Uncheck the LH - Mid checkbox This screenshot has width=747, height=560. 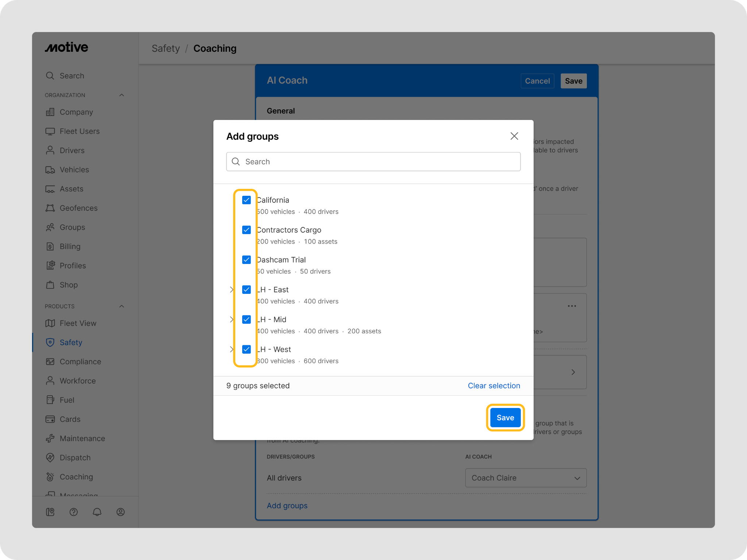pyautogui.click(x=247, y=319)
